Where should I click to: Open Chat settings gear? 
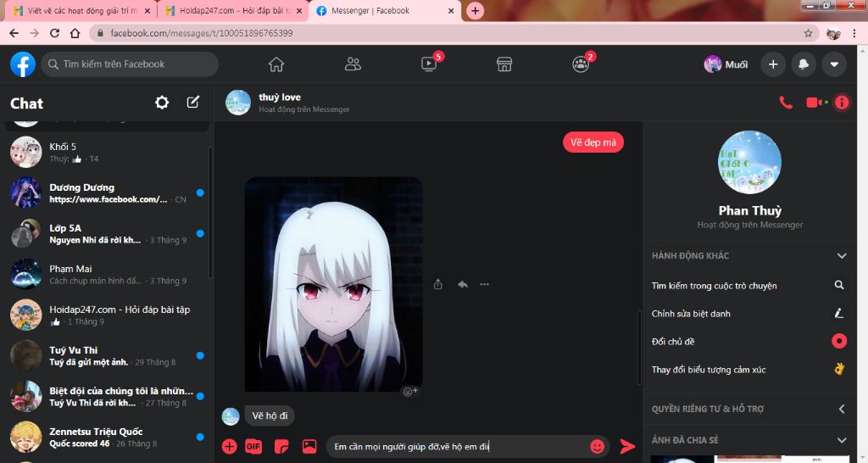click(162, 103)
